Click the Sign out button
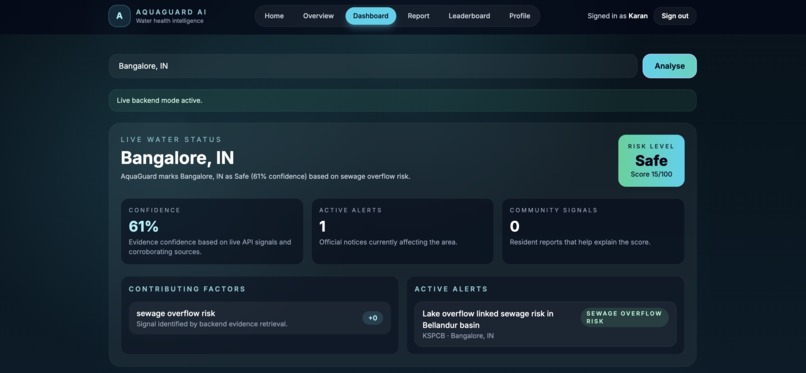Image resolution: width=806 pixels, height=373 pixels. pos(675,16)
